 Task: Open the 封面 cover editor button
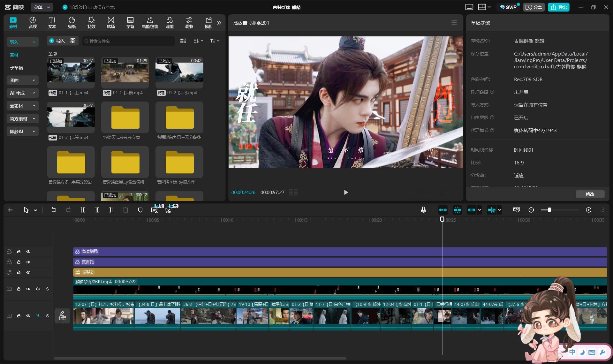click(62, 315)
